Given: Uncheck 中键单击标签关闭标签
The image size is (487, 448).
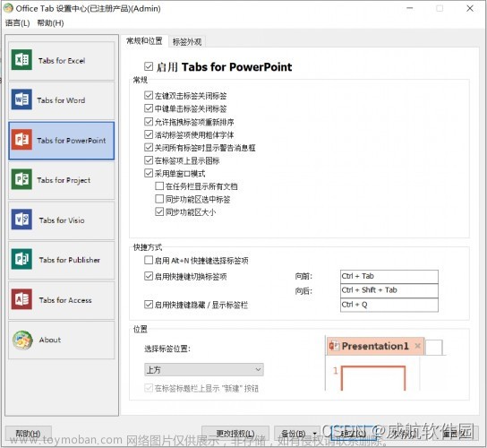Looking at the screenshot, I should coord(149,108).
